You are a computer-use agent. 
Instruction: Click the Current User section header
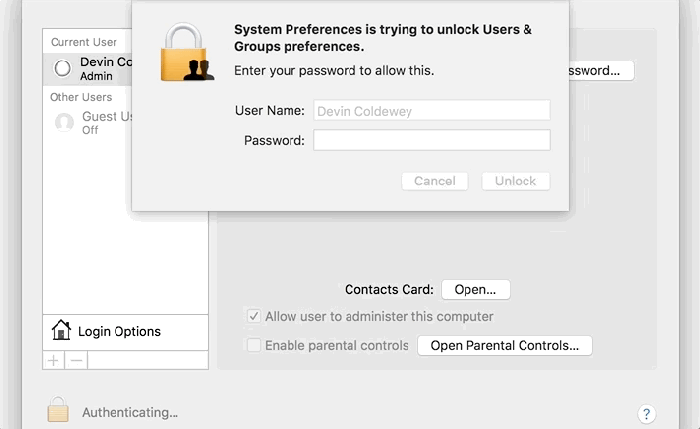[x=84, y=43]
